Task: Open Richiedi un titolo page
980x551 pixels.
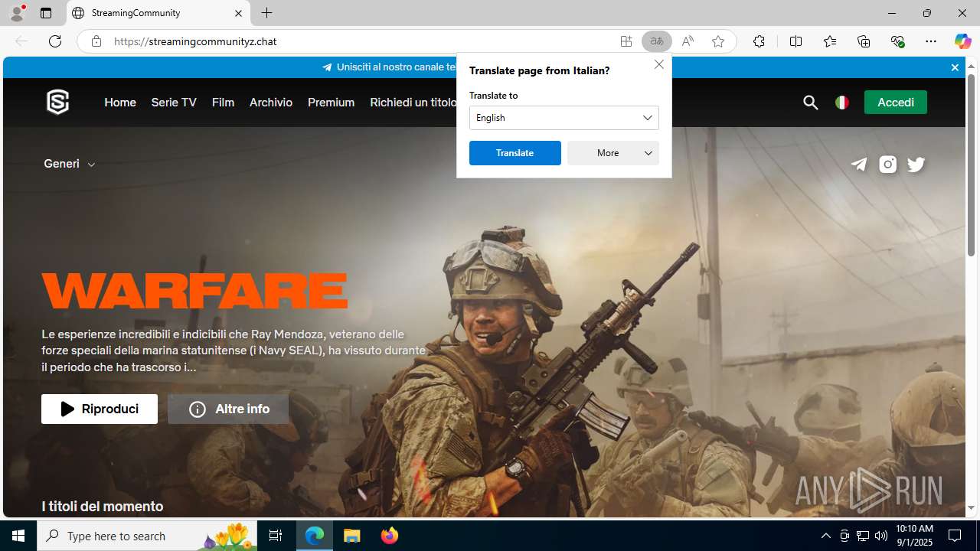Action: click(413, 102)
